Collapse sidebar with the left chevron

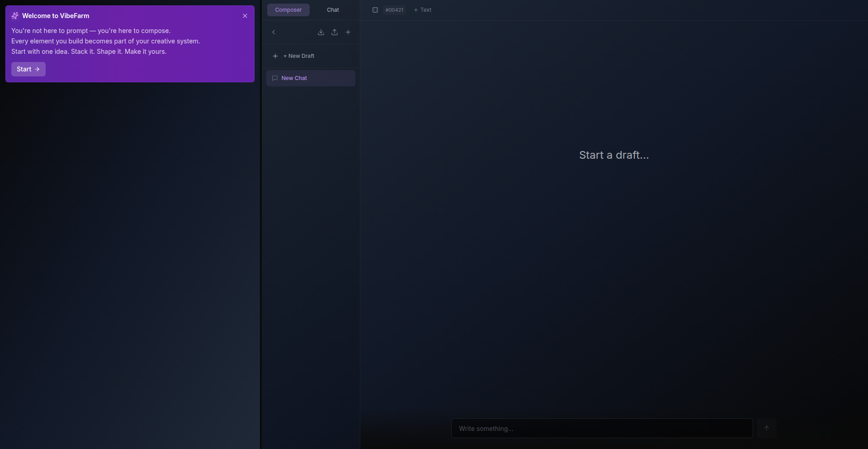tap(274, 32)
